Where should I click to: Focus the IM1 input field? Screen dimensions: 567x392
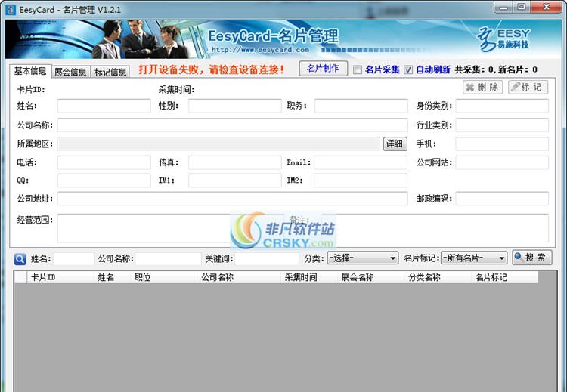(x=234, y=181)
